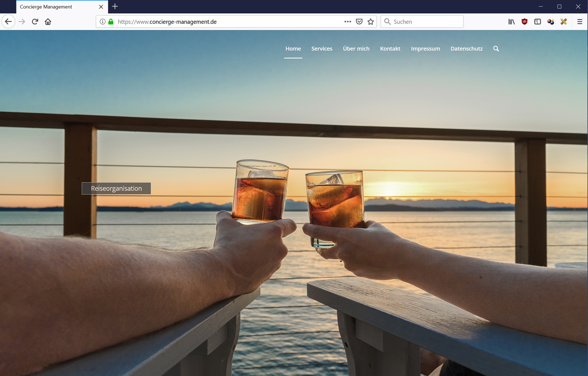Maximize the browser window
This screenshot has width=588, height=376.
tap(559, 7)
